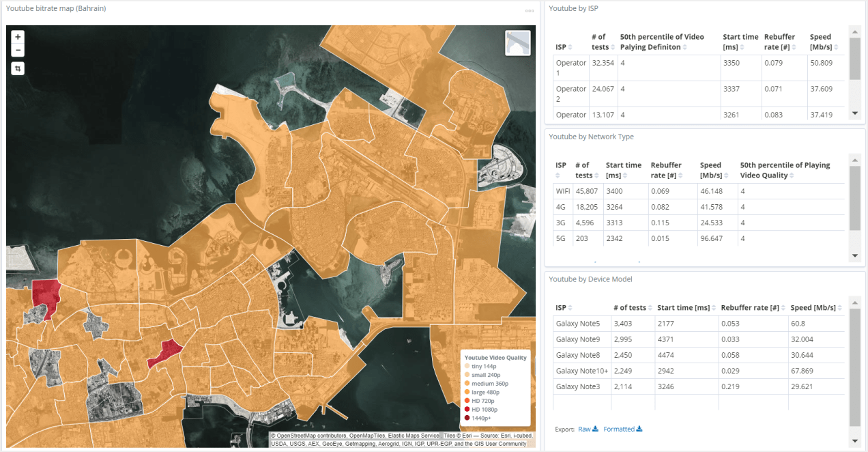Select the 5G row label
This screenshot has height=452, width=868.
coord(561,238)
